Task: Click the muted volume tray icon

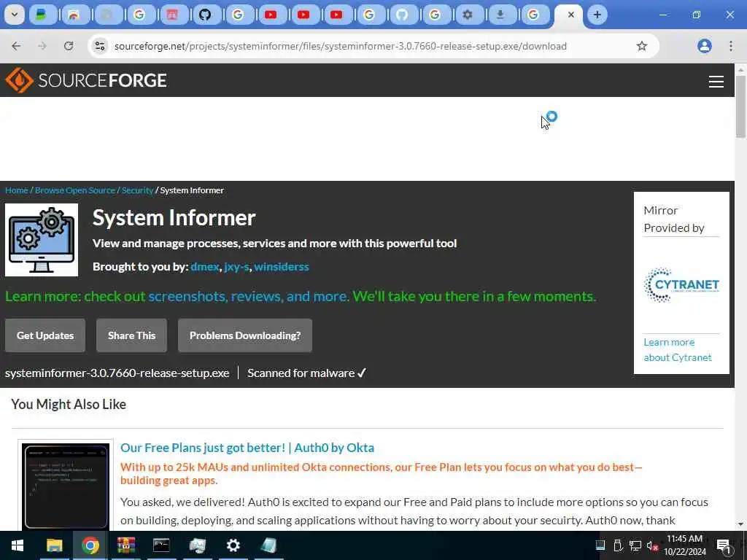Action: pyautogui.click(x=652, y=545)
